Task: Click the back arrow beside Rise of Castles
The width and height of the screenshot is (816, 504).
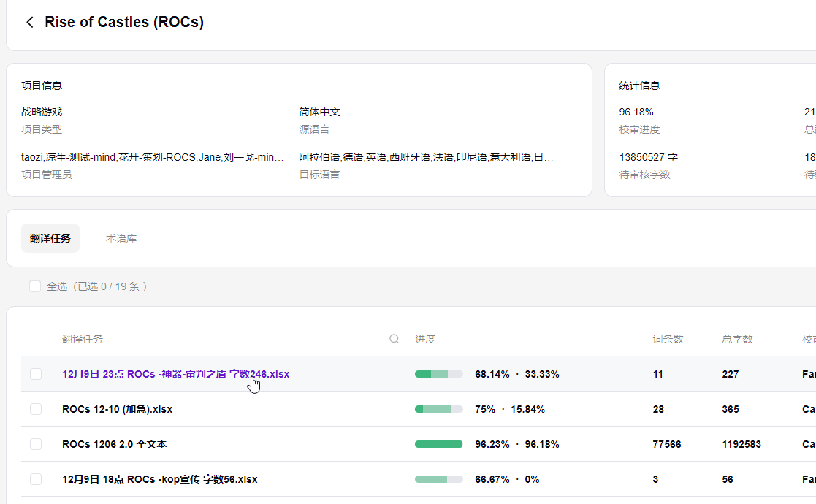Action: tap(30, 22)
